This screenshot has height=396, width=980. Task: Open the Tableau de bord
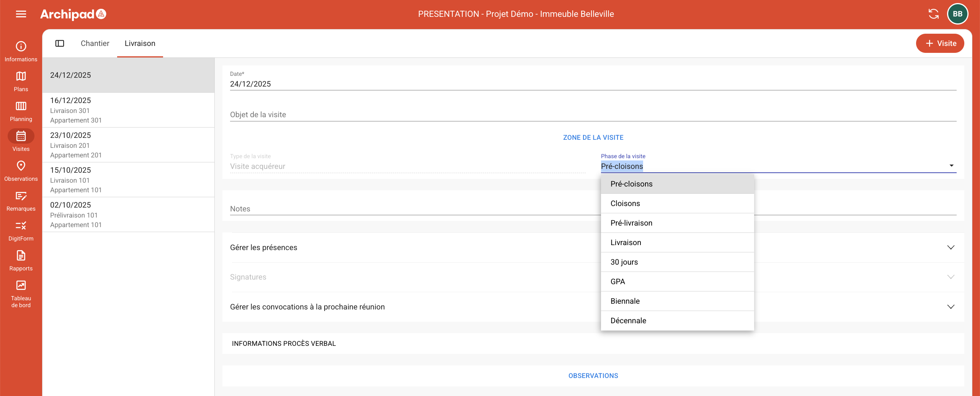tap(21, 293)
